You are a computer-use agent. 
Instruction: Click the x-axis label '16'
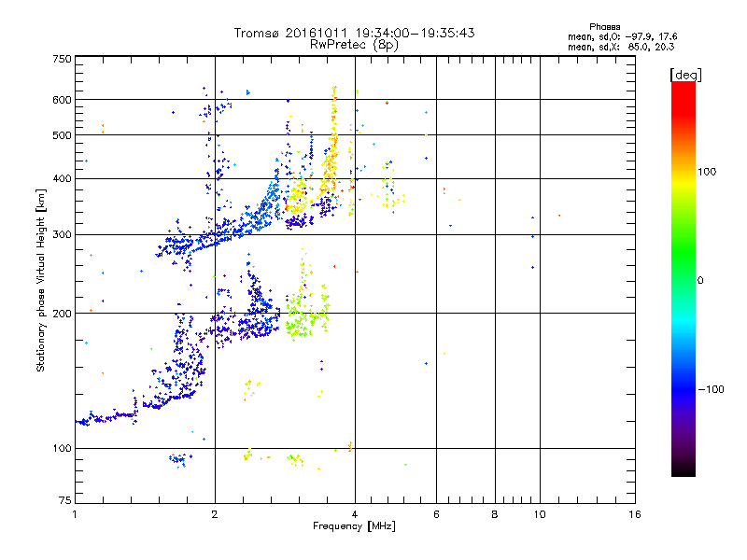coord(635,514)
